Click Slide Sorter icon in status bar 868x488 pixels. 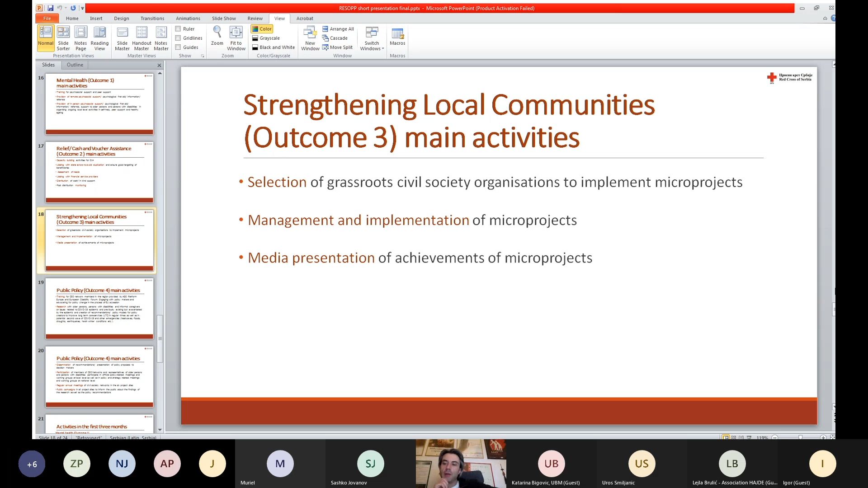pyautogui.click(x=734, y=437)
